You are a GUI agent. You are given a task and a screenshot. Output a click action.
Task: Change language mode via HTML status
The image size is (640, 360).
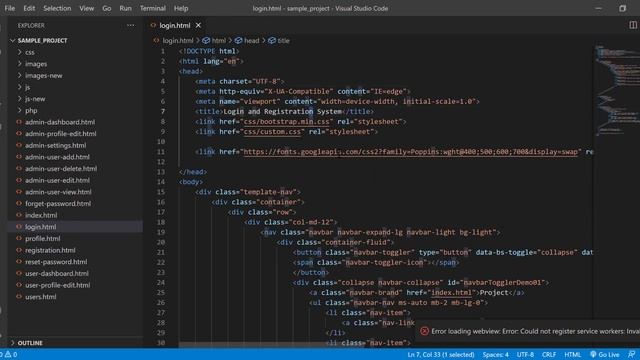click(572, 354)
